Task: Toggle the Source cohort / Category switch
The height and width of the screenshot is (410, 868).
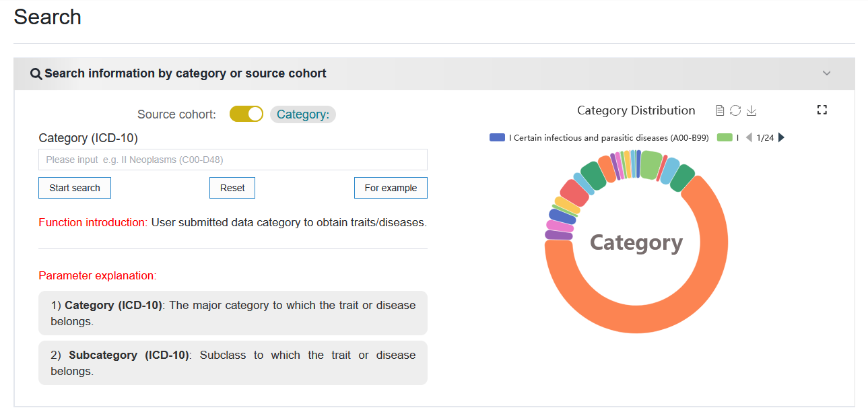Action: pos(246,114)
